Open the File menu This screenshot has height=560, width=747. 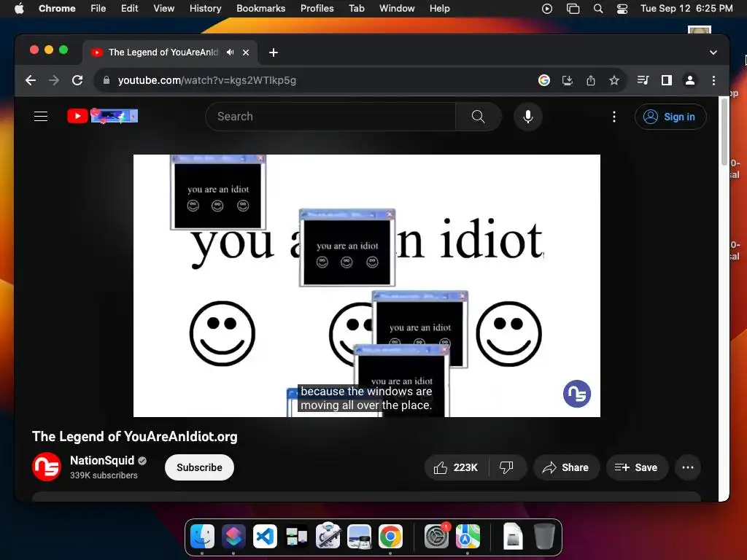coord(98,8)
